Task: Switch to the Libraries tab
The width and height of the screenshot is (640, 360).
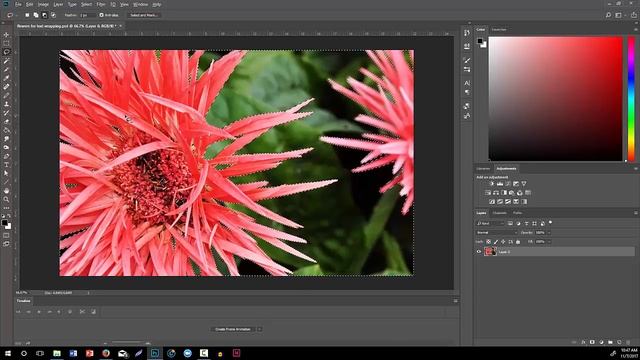Action: (x=483, y=169)
